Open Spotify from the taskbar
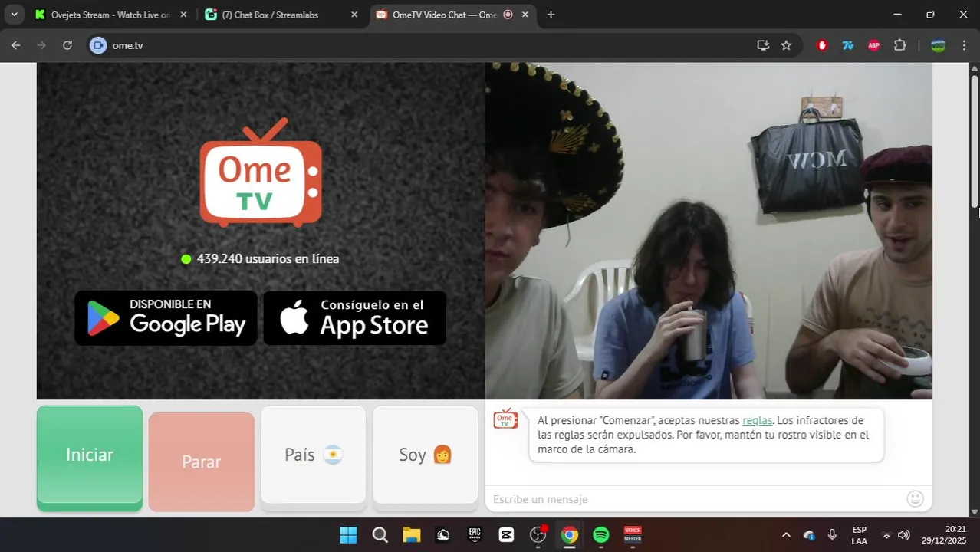The width and height of the screenshot is (980, 552). click(601, 535)
